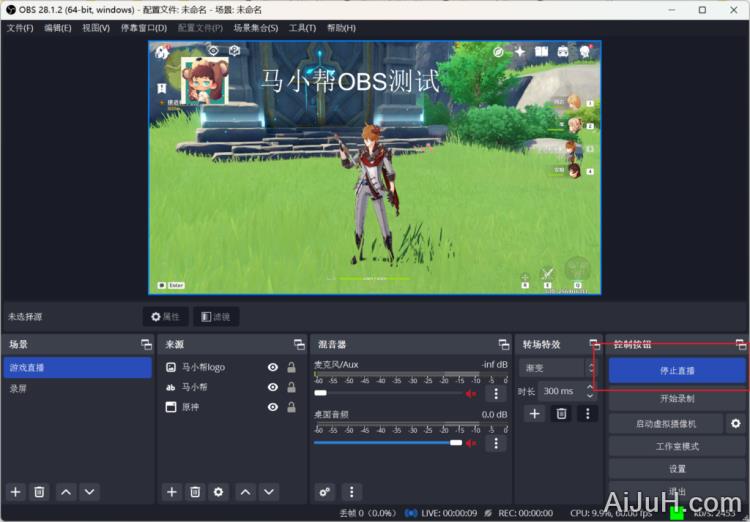This screenshot has width=750, height=522.
Task: Add a new scene with plus icon
Action: click(x=15, y=492)
